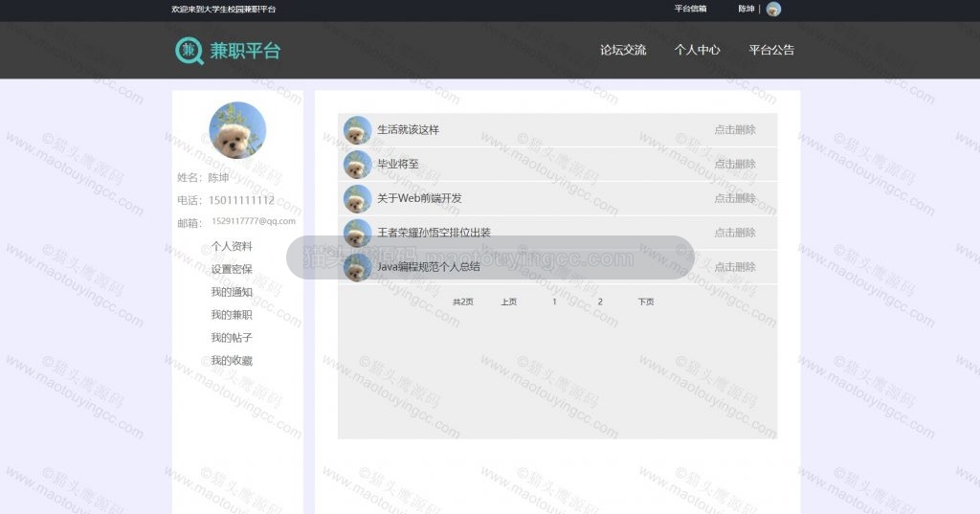Open the 论坛交流 navigation item
This screenshot has width=980, height=514.
click(623, 50)
